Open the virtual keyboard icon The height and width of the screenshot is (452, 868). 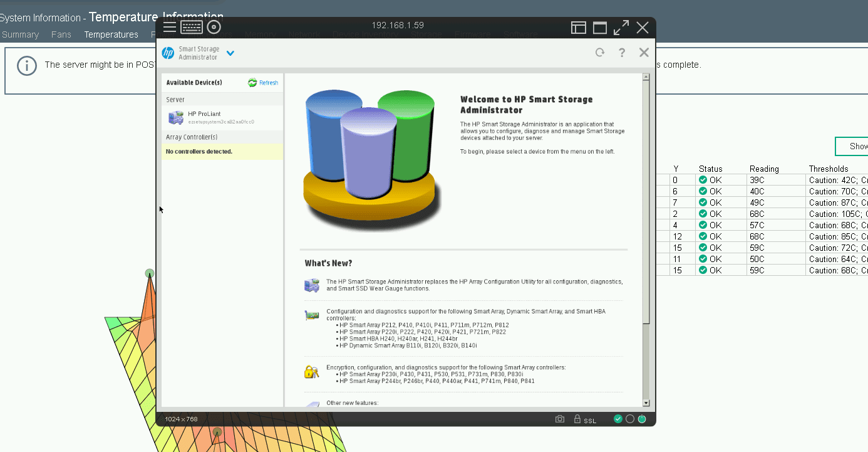coord(192,27)
